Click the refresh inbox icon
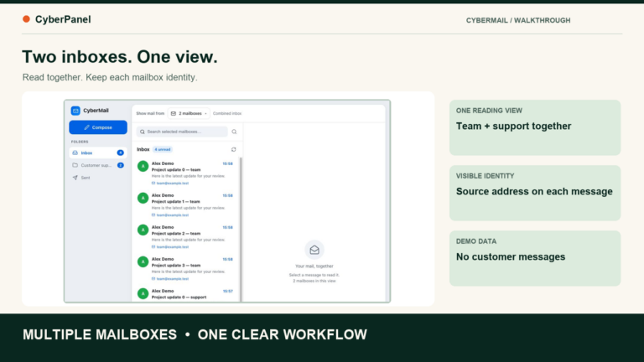The image size is (644, 362). 234,149
